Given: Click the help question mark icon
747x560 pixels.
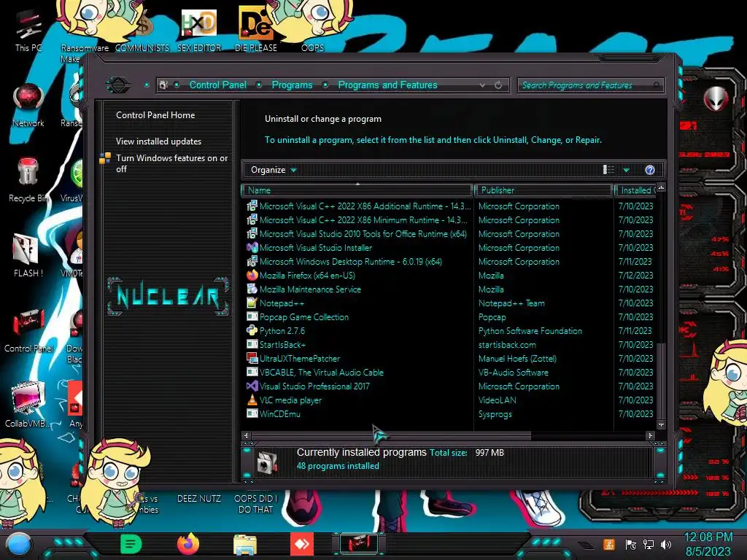Looking at the screenshot, I should coord(650,170).
